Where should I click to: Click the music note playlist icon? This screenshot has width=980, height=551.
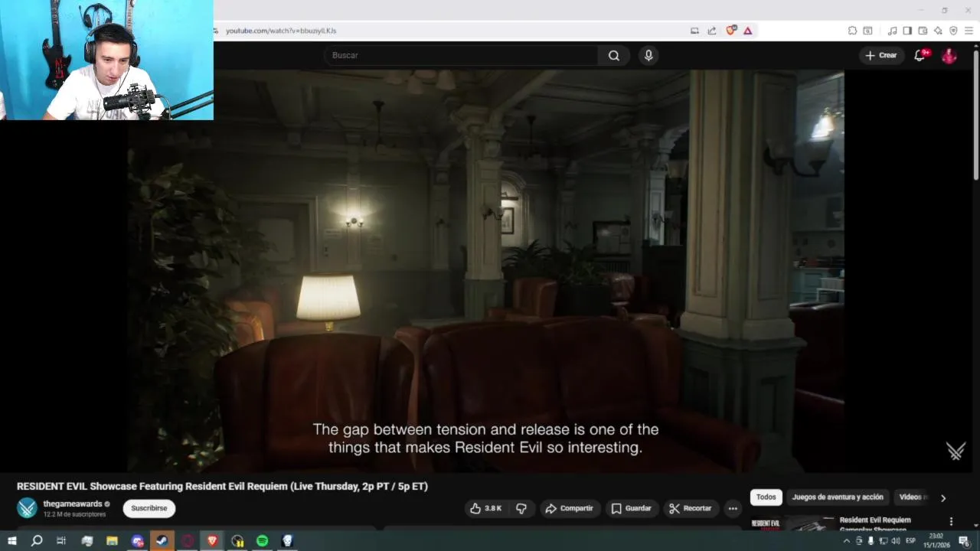[892, 31]
